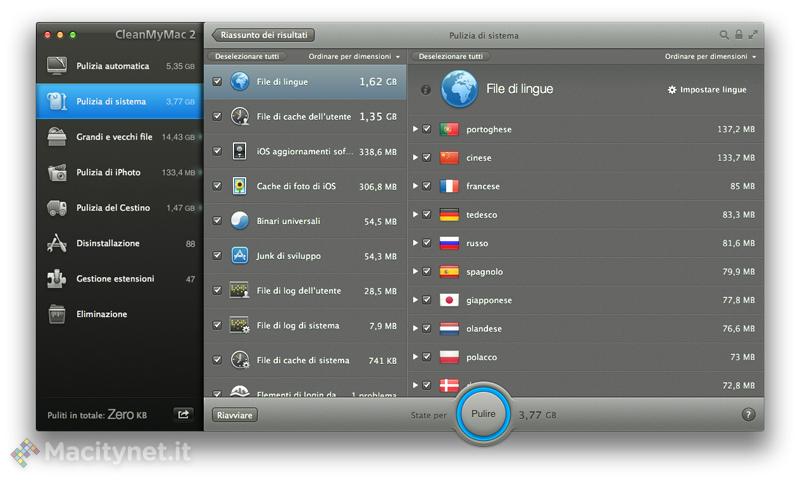Image resolution: width=800 pixels, height=481 pixels.
Task: Select Pulizia di sistema in sidebar
Action: point(120,102)
